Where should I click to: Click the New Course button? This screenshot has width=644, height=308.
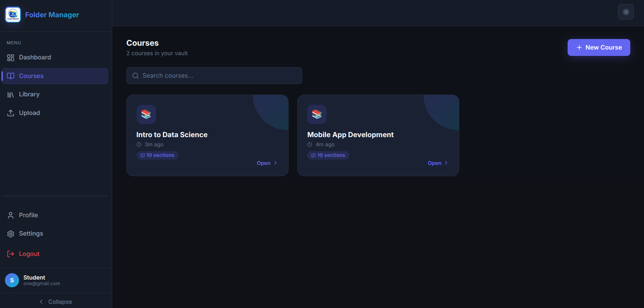(599, 47)
